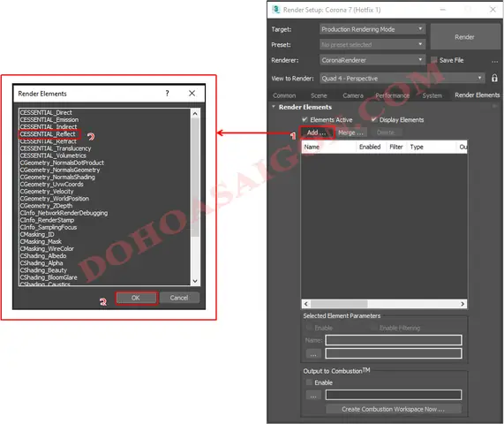Select CShading_Beauty in the list
Image resolution: width=504 pixels, height=424 pixels.
pyautogui.click(x=43, y=270)
